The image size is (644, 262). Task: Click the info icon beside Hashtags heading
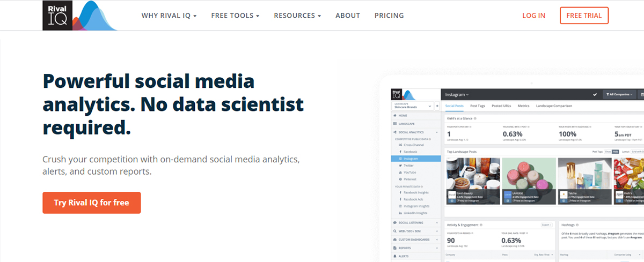(577, 224)
